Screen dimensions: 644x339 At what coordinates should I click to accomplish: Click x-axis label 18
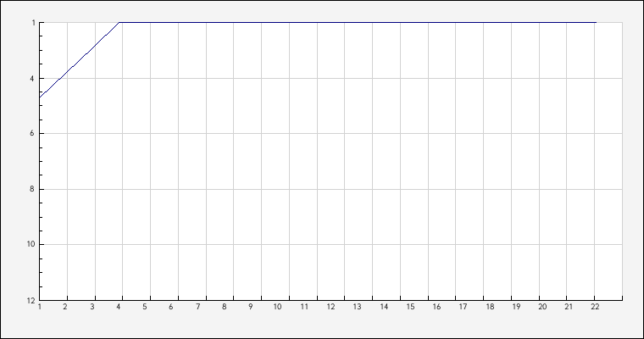coord(490,307)
